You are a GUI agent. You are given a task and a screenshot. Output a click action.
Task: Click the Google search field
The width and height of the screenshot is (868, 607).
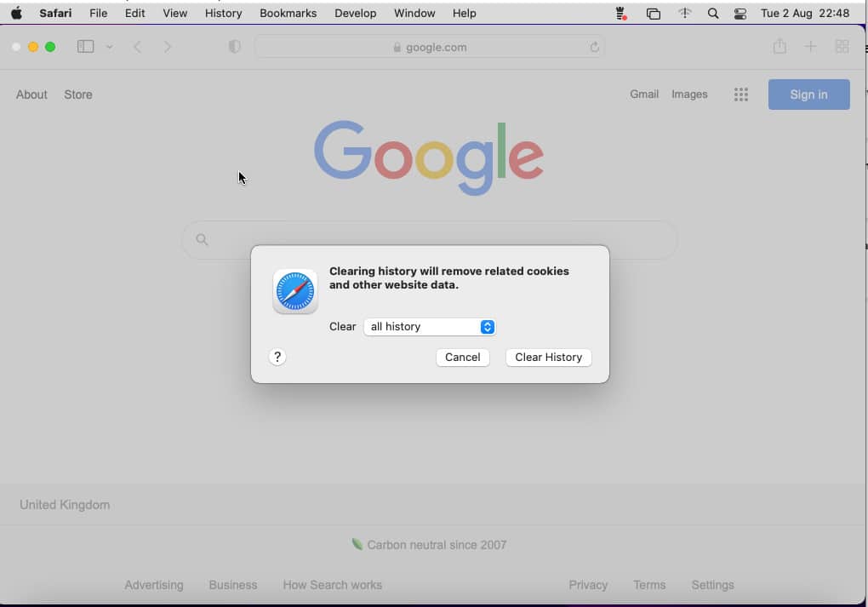[430, 240]
